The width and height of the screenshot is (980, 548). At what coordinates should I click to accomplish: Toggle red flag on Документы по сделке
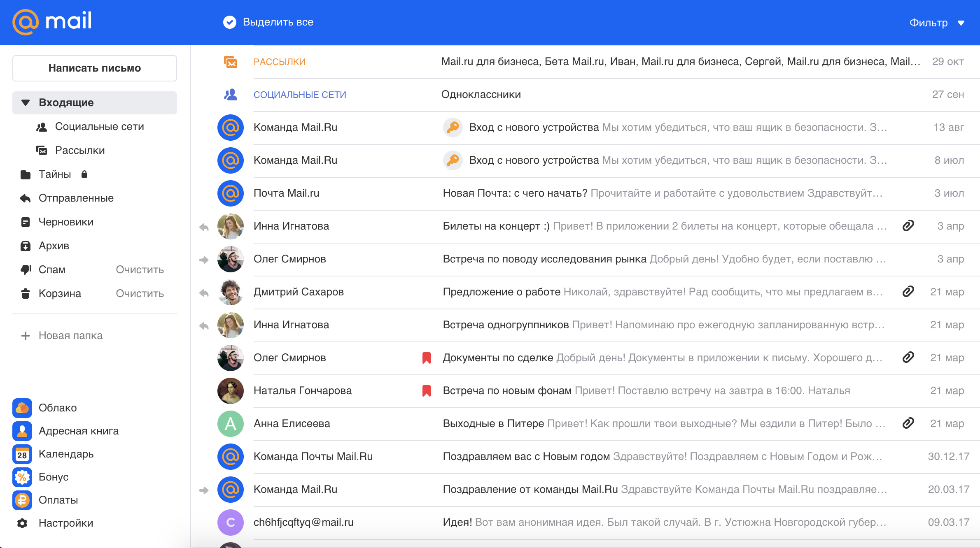tap(427, 358)
